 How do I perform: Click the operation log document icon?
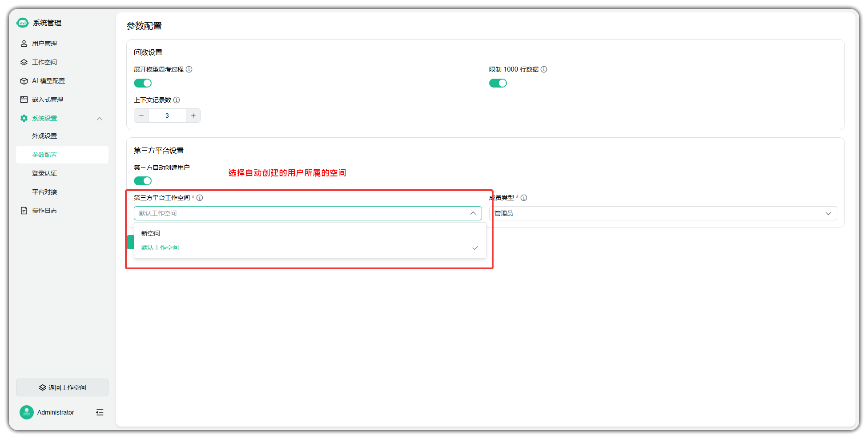(x=24, y=211)
